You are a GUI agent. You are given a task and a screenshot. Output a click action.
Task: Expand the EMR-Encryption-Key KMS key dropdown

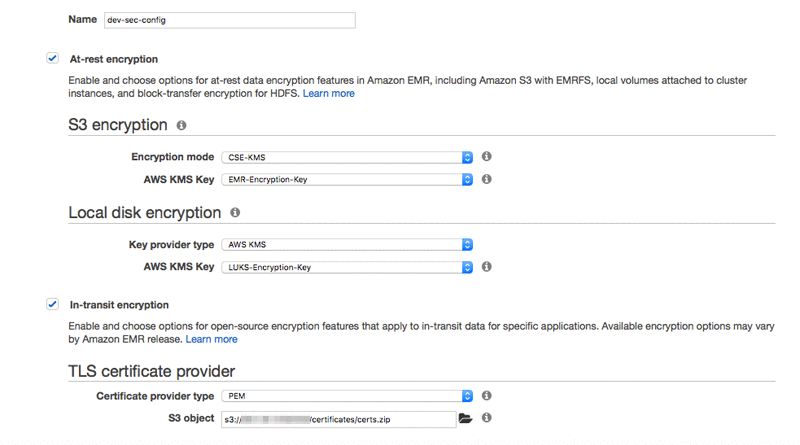(346, 180)
